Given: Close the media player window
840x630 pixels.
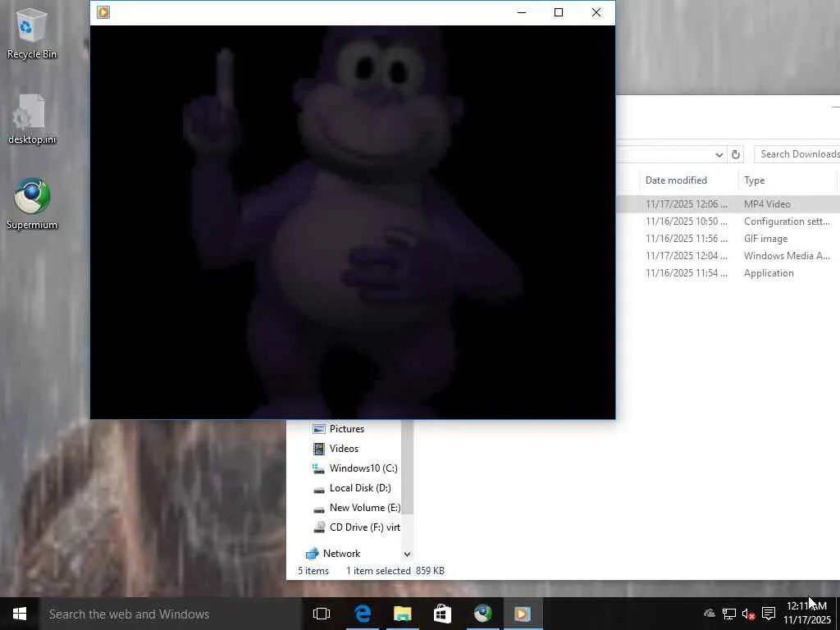Looking at the screenshot, I should (596, 12).
